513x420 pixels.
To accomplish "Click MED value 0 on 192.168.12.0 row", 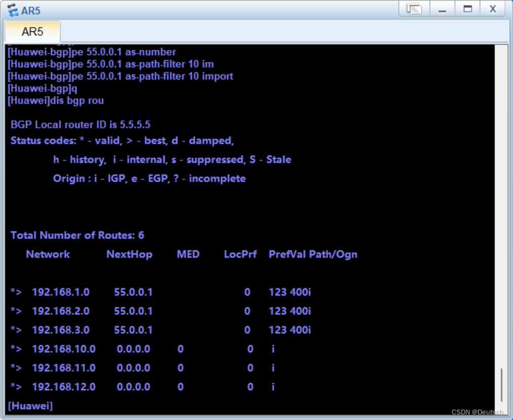I will click(181, 387).
